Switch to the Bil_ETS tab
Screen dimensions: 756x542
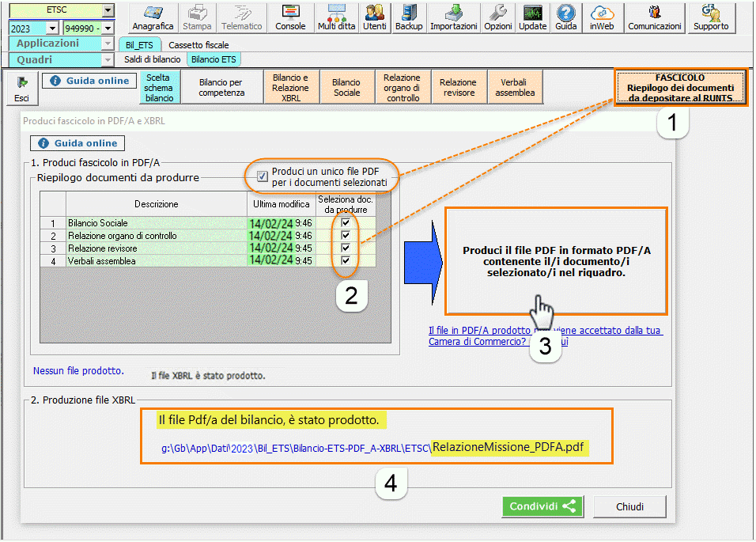tap(139, 45)
